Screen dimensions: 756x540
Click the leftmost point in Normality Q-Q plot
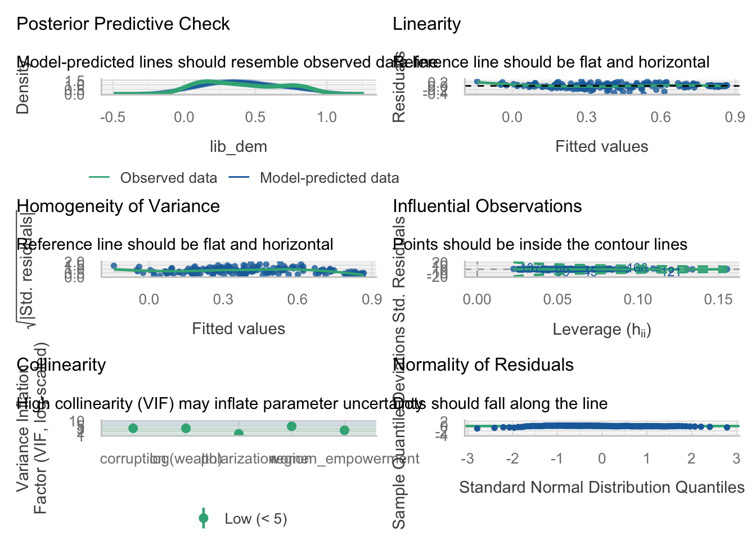tap(477, 429)
